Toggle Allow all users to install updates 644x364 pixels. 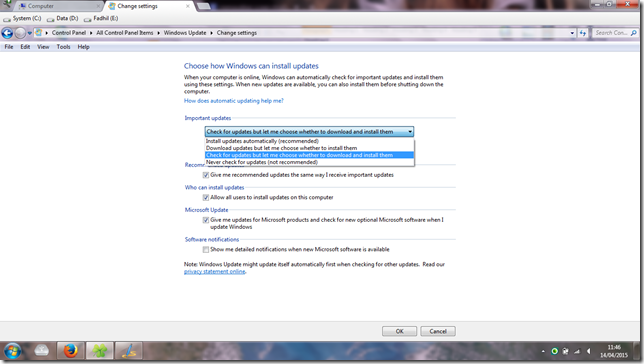pos(206,198)
